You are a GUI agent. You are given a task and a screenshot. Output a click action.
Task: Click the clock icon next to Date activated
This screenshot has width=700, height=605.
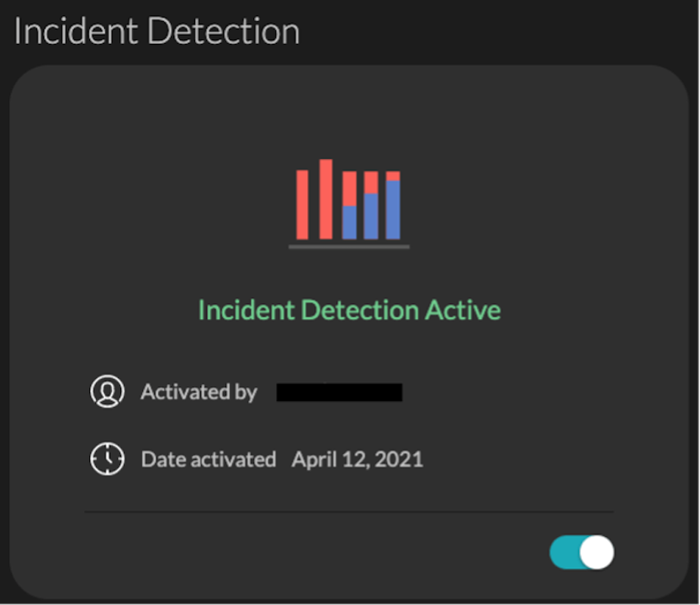[107, 458]
